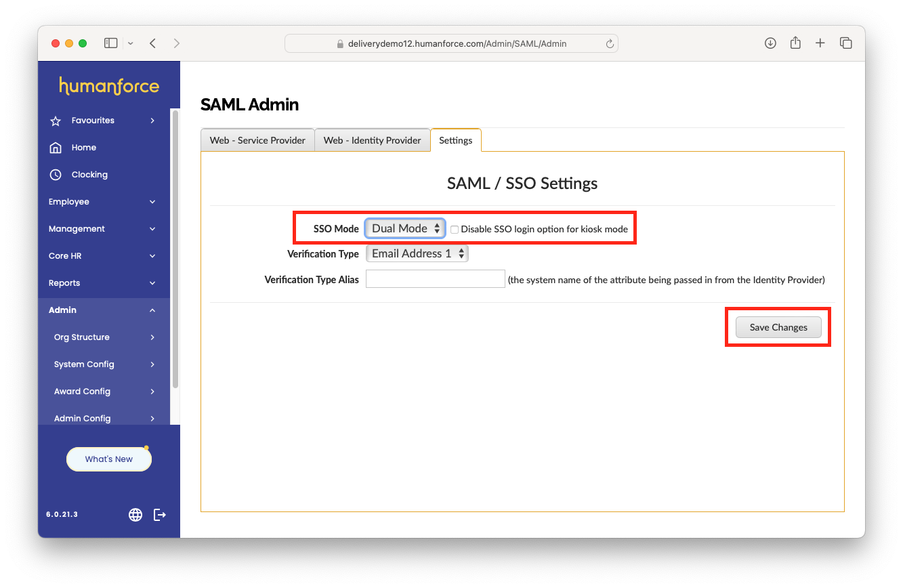
Task: Click into Verification Type Alias field
Action: (436, 279)
